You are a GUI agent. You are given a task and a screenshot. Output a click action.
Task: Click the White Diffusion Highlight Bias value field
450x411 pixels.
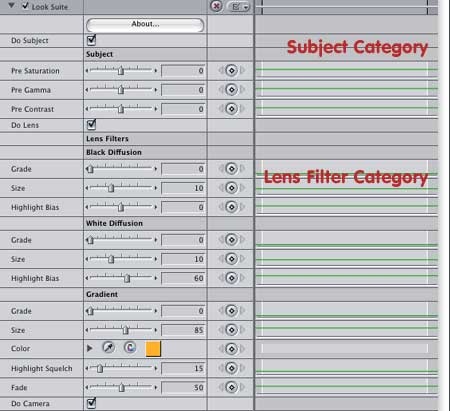coord(183,278)
